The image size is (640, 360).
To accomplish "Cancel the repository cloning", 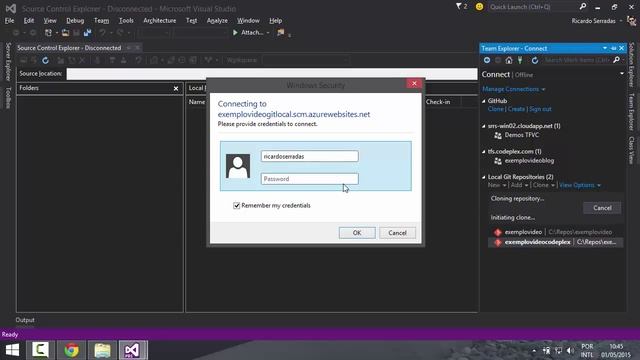I will 602,208.
